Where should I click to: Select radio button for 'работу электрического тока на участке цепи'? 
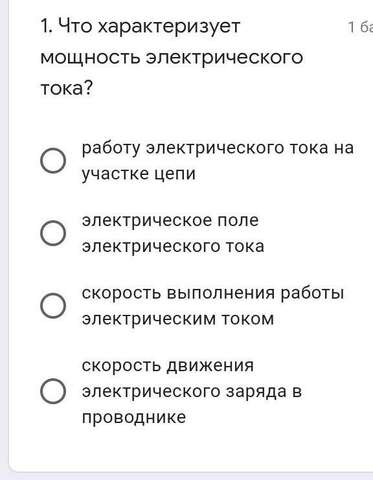[53, 161]
